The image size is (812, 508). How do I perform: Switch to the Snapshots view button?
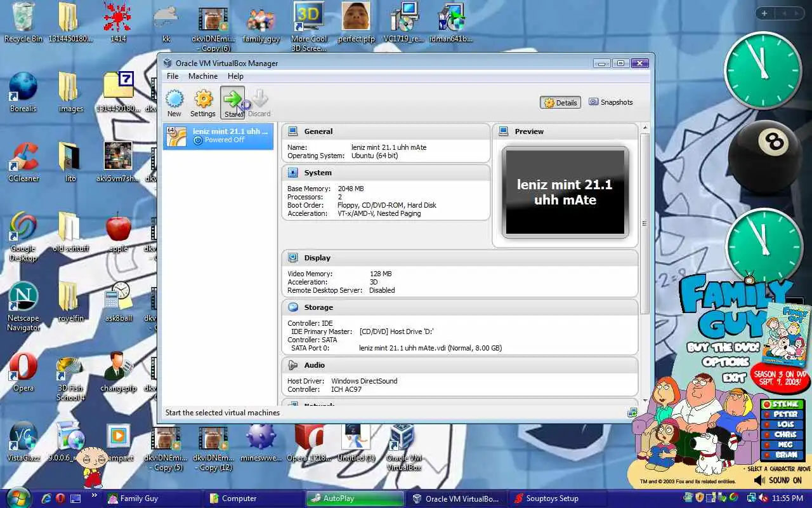pos(610,102)
